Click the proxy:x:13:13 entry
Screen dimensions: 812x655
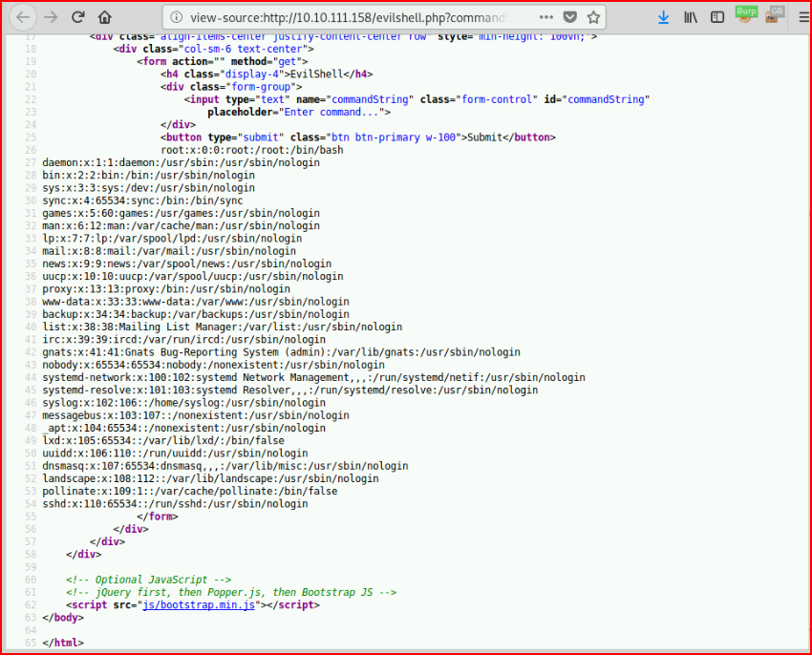point(166,289)
